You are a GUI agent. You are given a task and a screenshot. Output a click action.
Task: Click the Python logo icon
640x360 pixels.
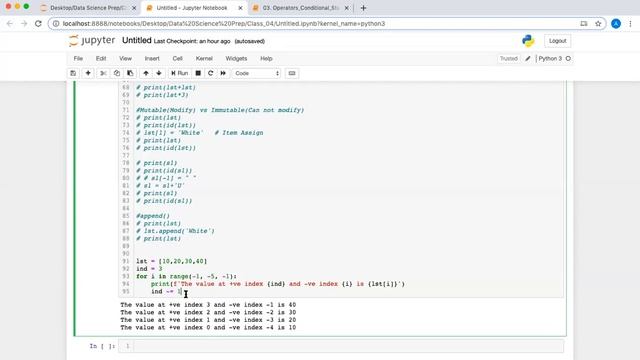pos(528,40)
